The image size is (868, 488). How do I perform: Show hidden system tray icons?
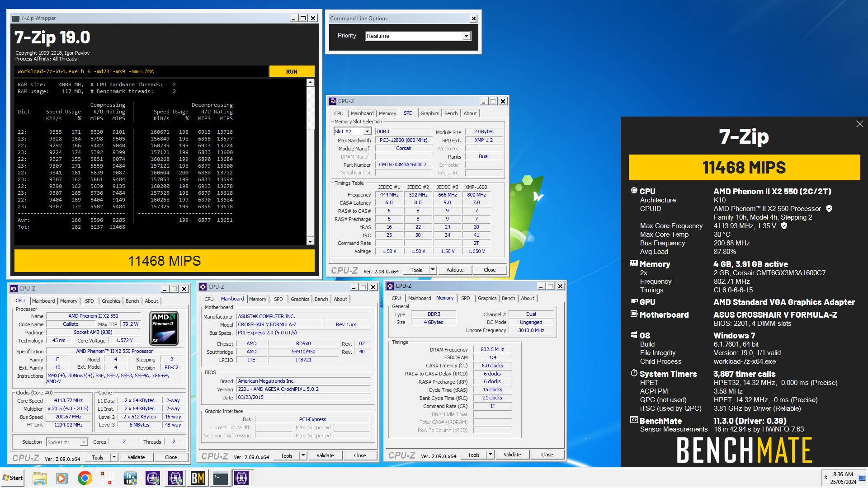click(826, 477)
